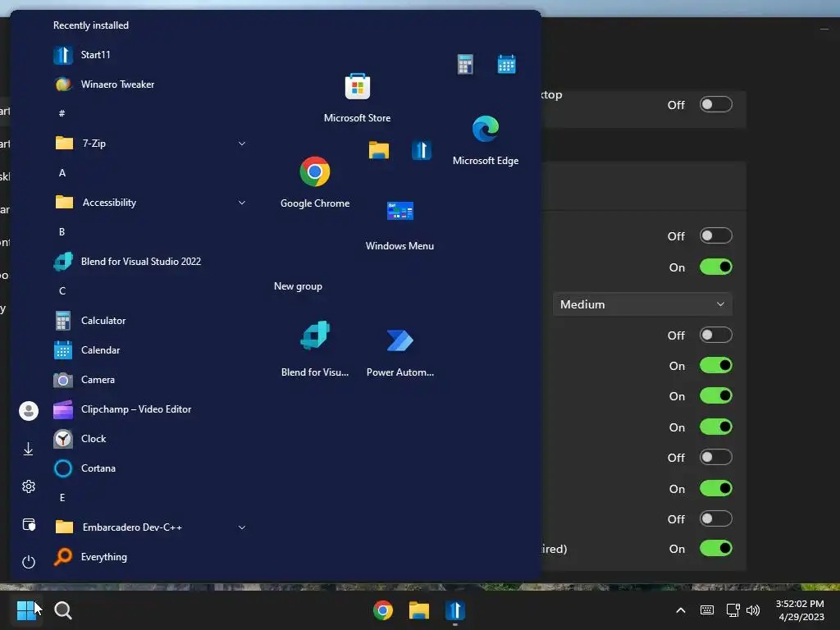840x630 pixels.
Task: Click the touch keyboard tray icon
Action: coord(707,610)
